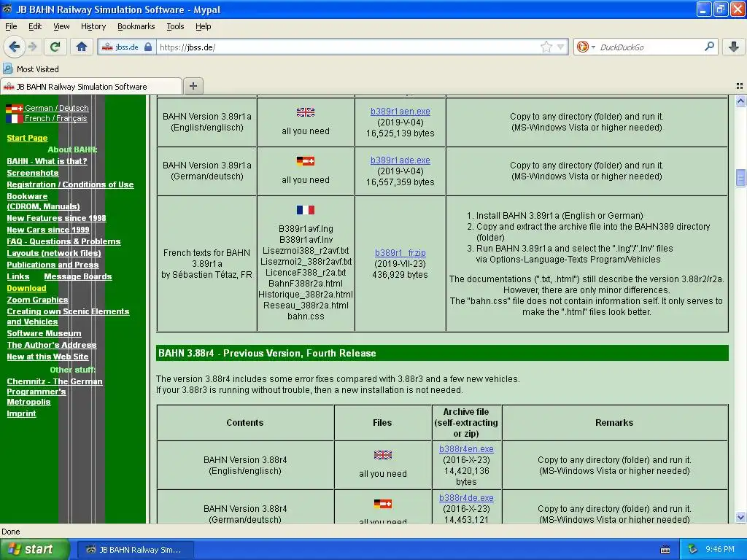Open the Imprint link
The image size is (747, 560).
(21, 413)
